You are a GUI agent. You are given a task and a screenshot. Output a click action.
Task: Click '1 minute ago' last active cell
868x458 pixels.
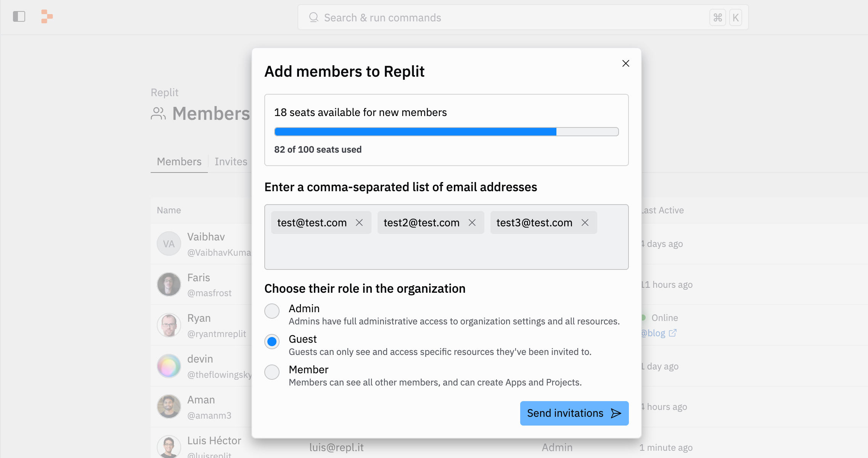point(666,448)
